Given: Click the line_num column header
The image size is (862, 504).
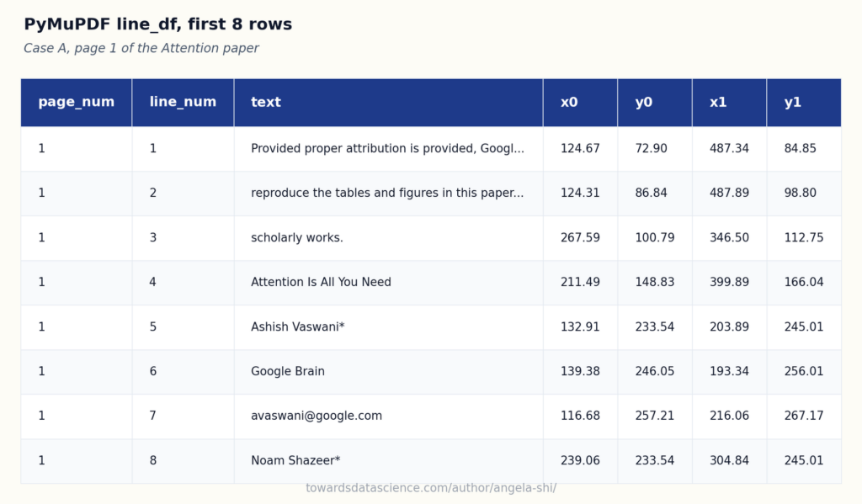Looking at the screenshot, I should tap(183, 102).
